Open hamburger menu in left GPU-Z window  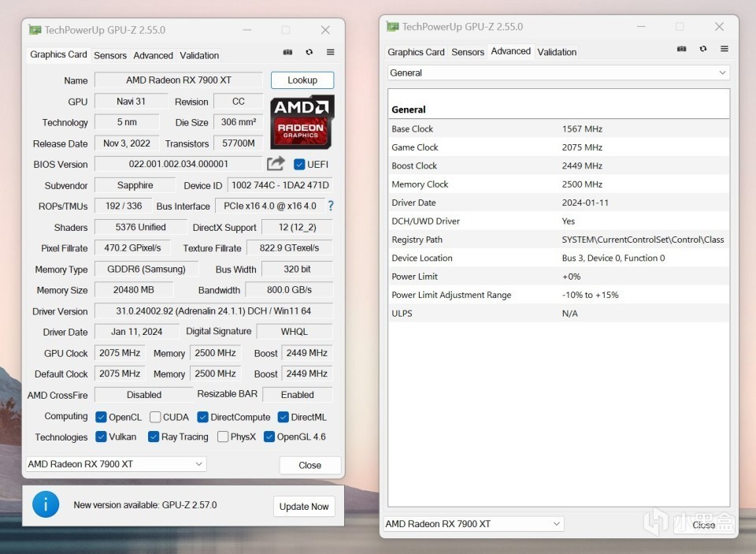pyautogui.click(x=330, y=52)
